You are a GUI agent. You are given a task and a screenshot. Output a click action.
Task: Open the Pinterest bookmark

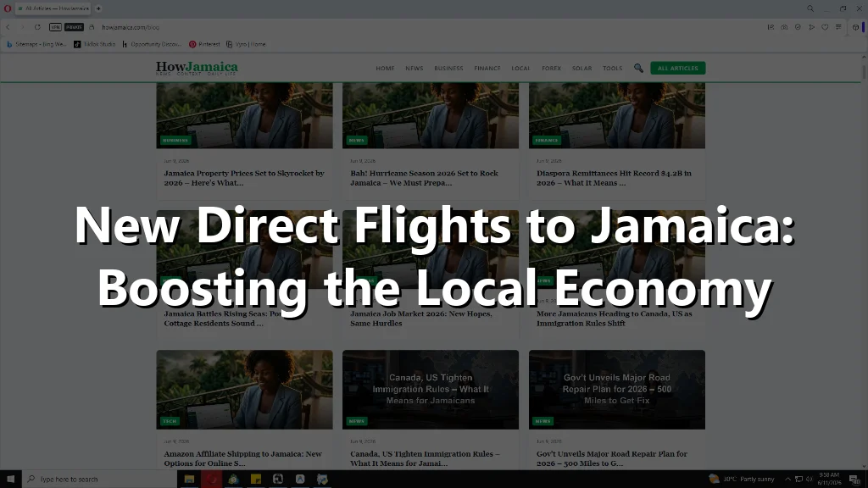(204, 44)
